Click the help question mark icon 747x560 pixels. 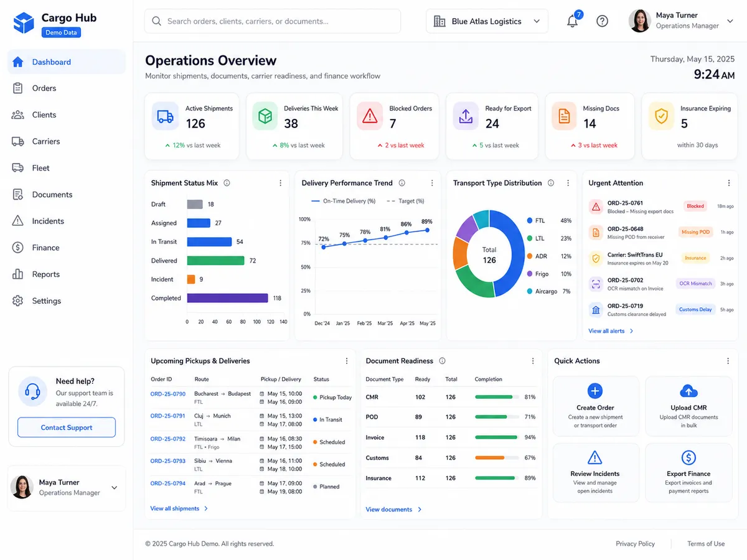point(602,21)
